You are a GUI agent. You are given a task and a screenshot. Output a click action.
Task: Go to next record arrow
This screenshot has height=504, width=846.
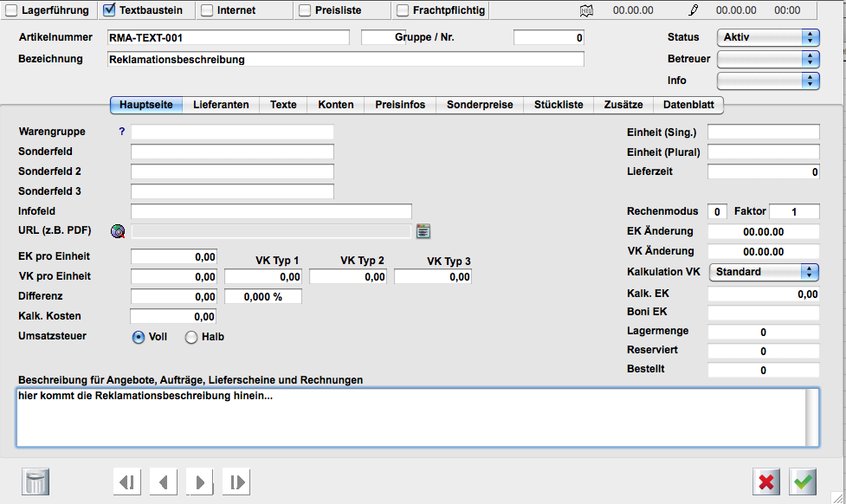[x=200, y=481]
